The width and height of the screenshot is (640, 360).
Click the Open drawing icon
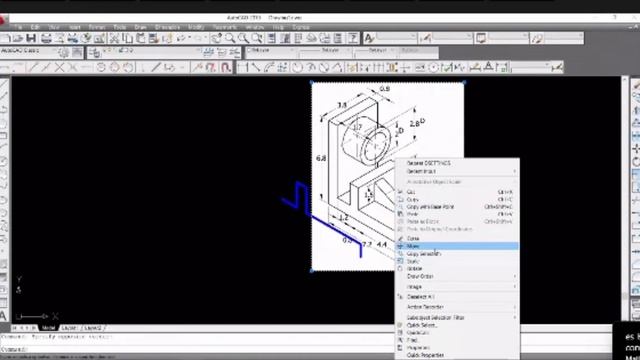point(18,38)
